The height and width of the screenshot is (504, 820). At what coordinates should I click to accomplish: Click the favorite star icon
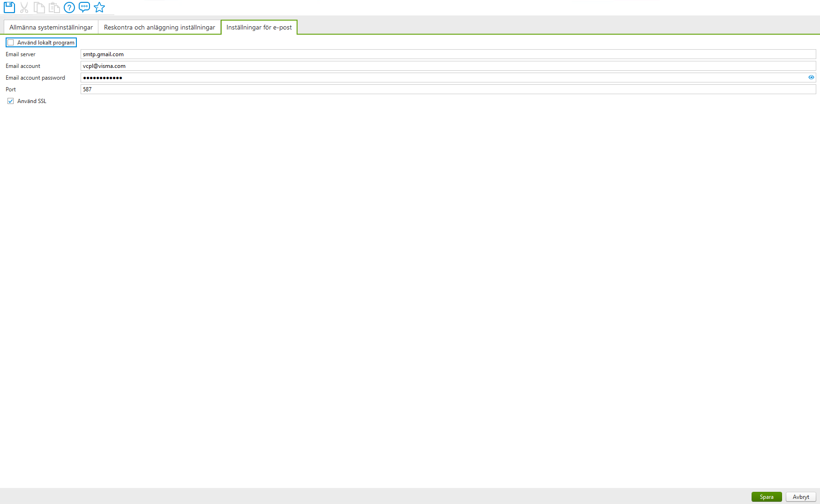pos(99,7)
